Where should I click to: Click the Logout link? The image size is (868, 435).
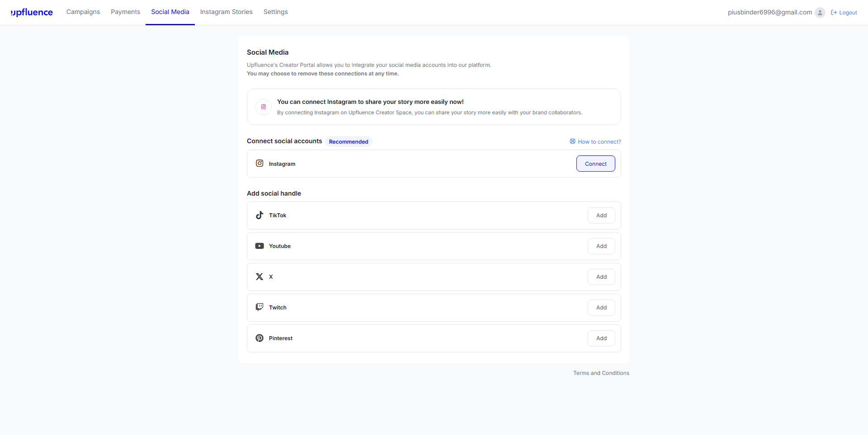tap(844, 13)
